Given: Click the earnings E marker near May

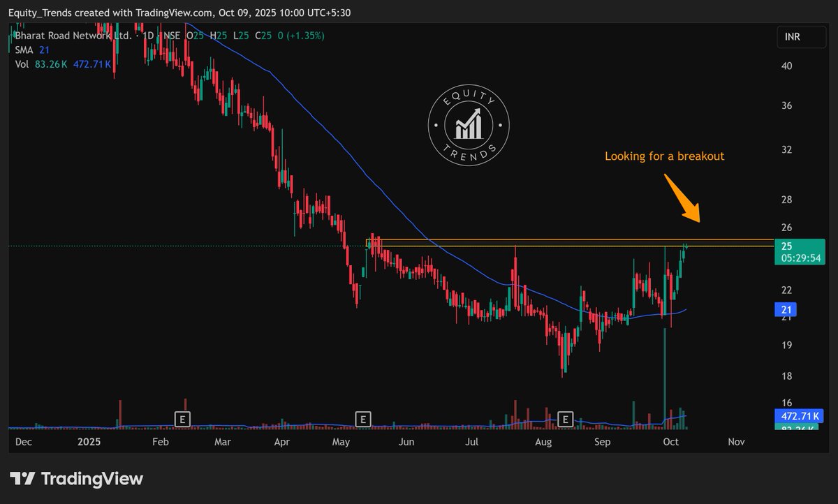Looking at the screenshot, I should (x=363, y=419).
